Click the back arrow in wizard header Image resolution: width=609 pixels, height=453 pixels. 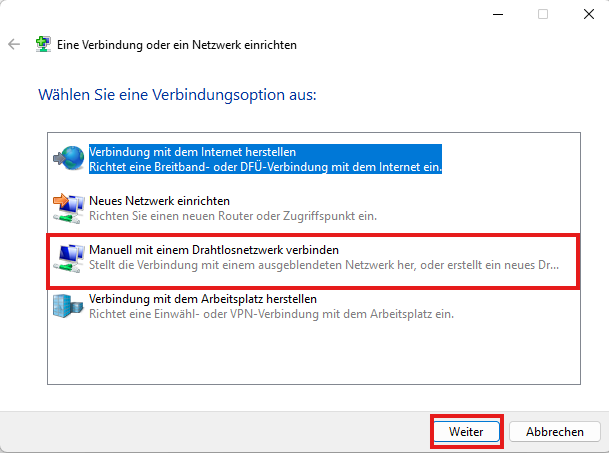click(14, 44)
